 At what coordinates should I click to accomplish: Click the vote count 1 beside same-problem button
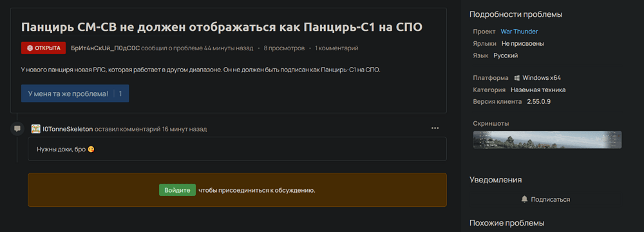pos(120,94)
